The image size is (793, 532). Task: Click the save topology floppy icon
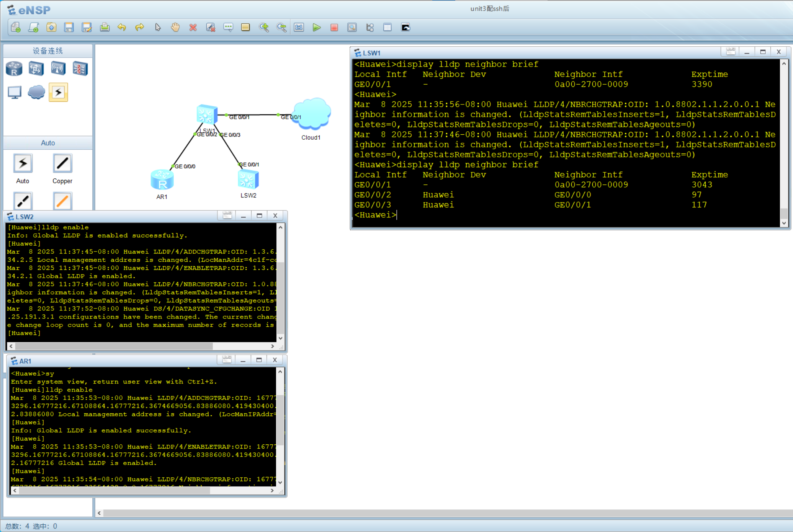69,28
